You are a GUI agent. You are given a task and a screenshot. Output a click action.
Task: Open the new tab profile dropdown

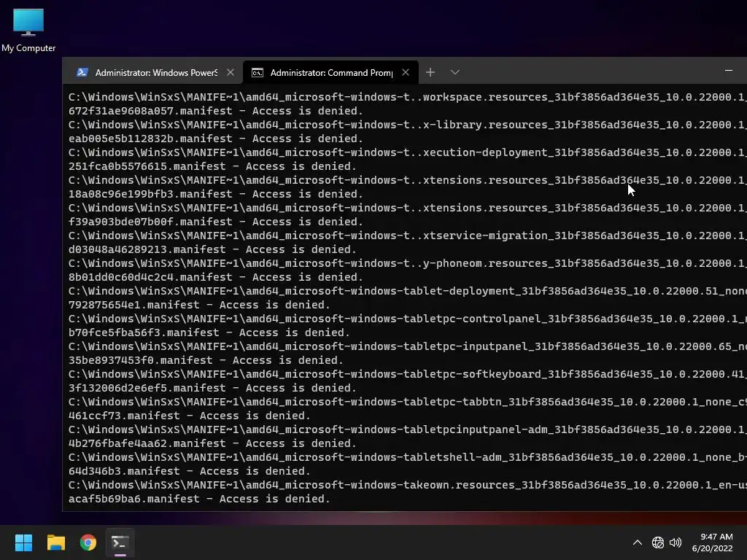pyautogui.click(x=455, y=72)
